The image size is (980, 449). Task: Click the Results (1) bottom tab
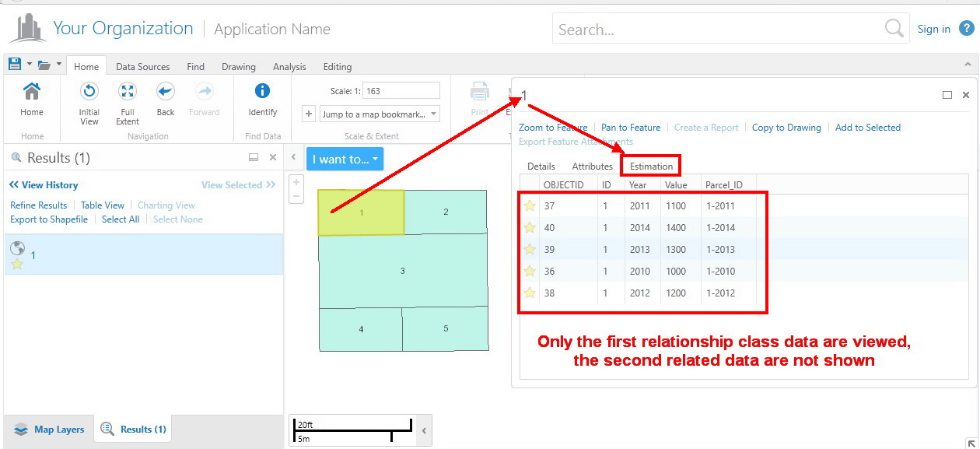(x=134, y=429)
